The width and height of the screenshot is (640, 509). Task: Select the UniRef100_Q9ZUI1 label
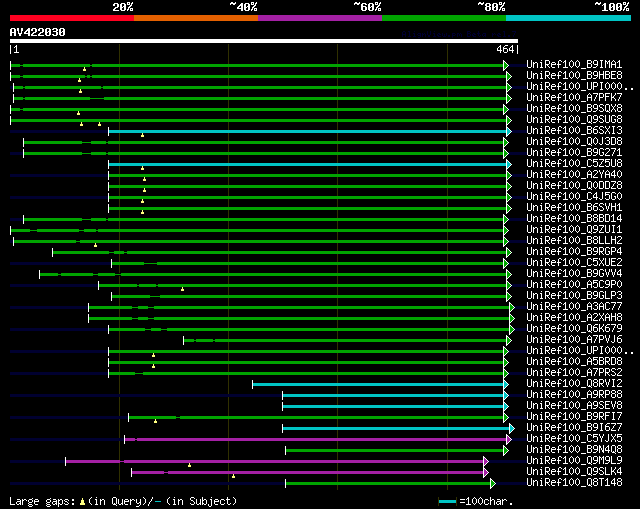pyautogui.click(x=574, y=230)
